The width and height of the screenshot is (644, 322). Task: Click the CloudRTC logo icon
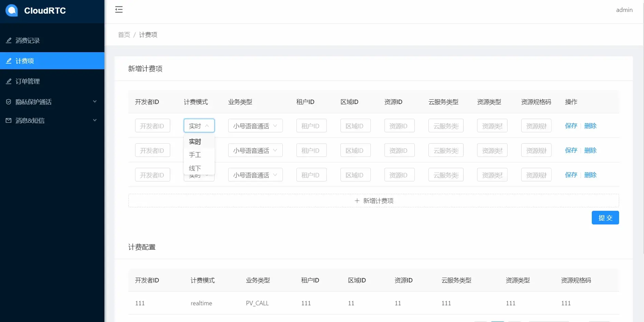[12, 11]
